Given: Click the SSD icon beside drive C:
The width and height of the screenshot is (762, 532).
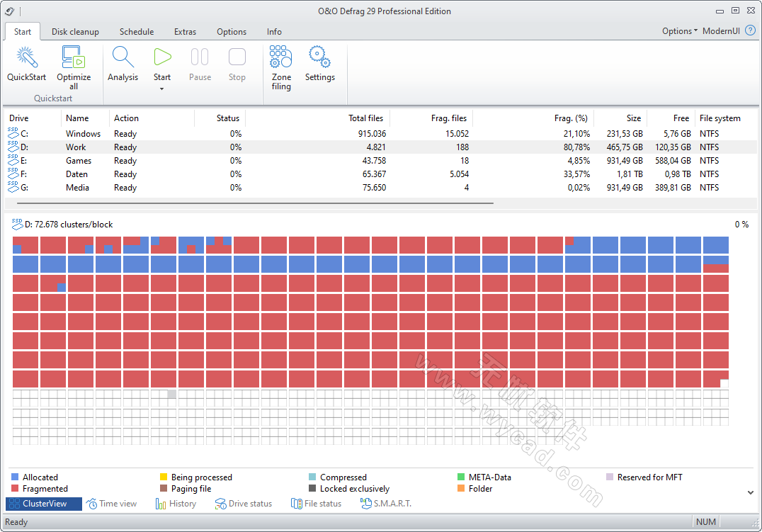Looking at the screenshot, I should [13, 133].
